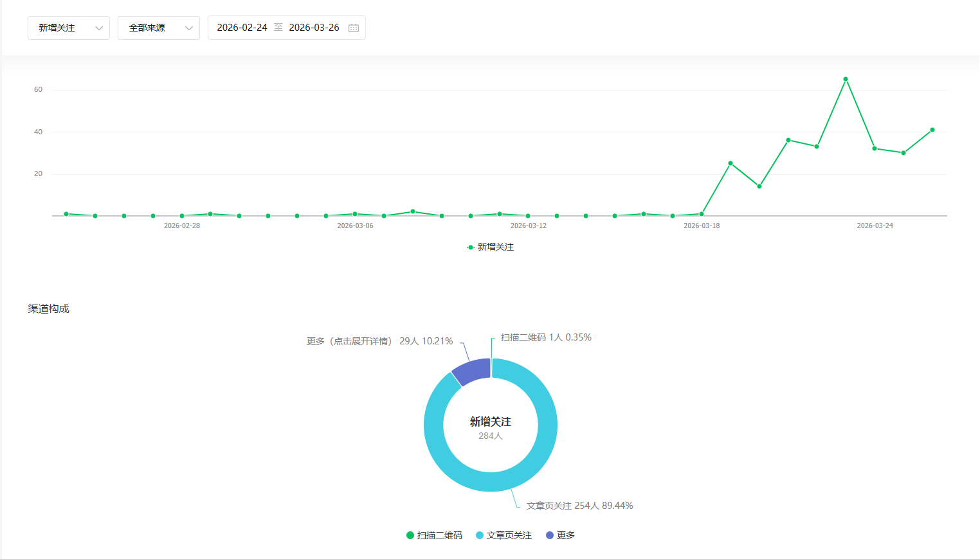Toggle 文章页关注 legend item in pie chart
980x559 pixels.
pyautogui.click(x=504, y=535)
